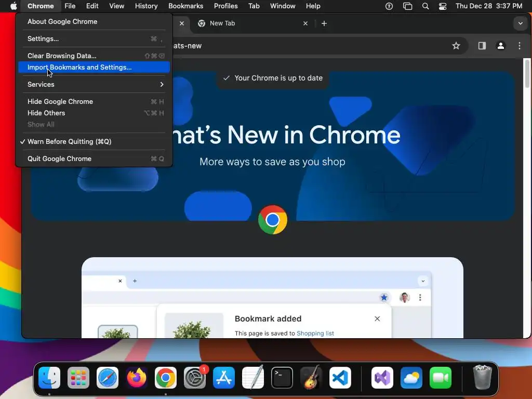Open Terminal from the Dock
Viewport: 532px width, 399px height.
[x=282, y=378]
